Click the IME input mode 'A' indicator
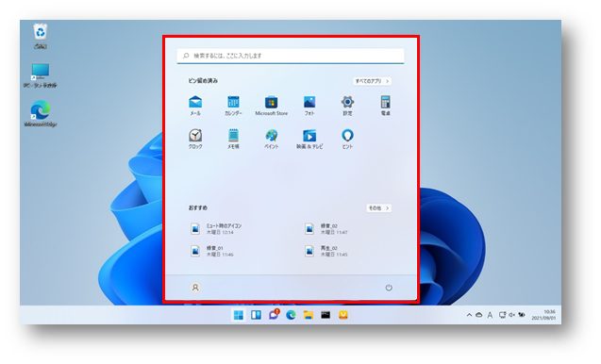Image resolution: width=601 pixels, height=364 pixels. tap(490, 315)
